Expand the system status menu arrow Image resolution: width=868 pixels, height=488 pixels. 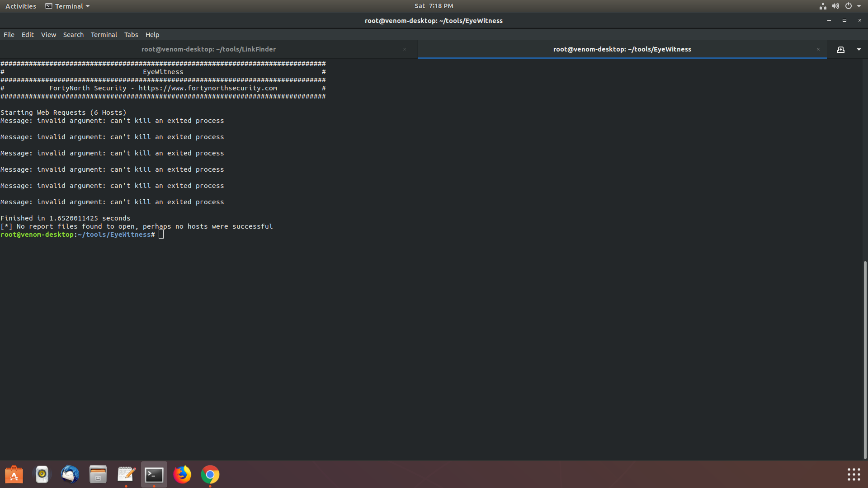pos(861,6)
